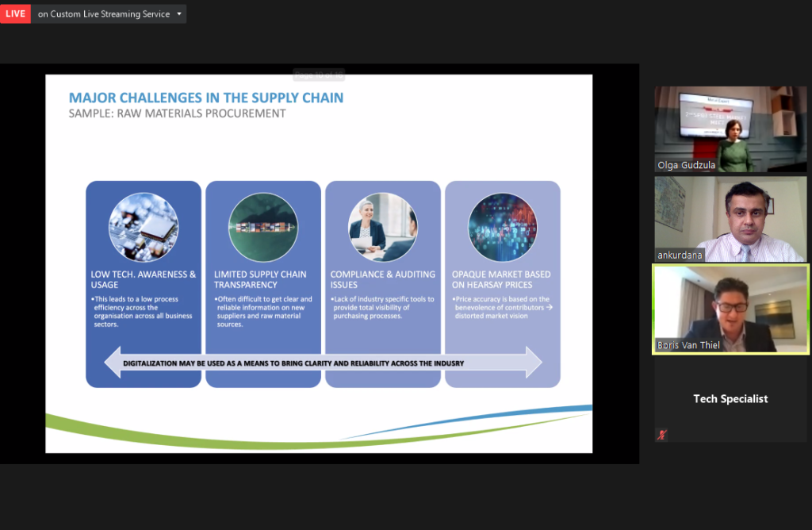Click the cargo ship photo on the Supply Chain Transparency panel
This screenshot has height=530, width=812.
coord(262,225)
